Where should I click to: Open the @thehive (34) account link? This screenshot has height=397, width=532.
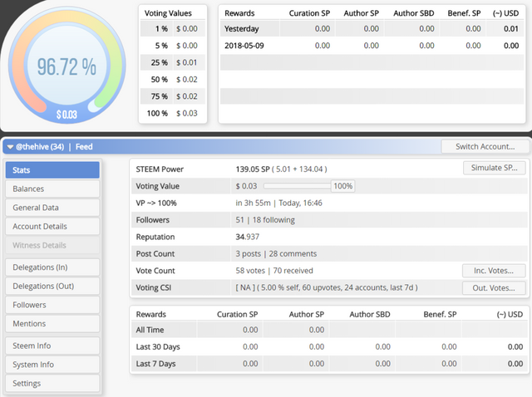tap(40, 147)
